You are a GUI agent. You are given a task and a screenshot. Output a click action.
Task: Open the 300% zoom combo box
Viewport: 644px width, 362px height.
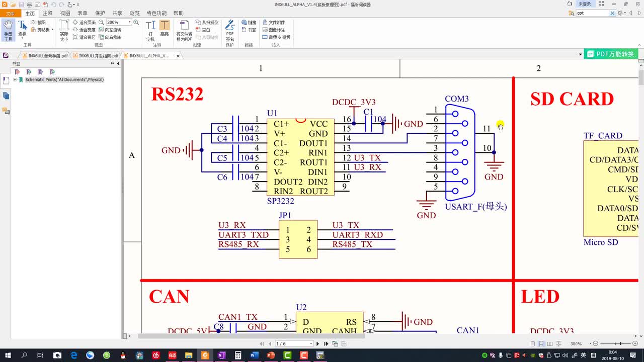(x=119, y=23)
